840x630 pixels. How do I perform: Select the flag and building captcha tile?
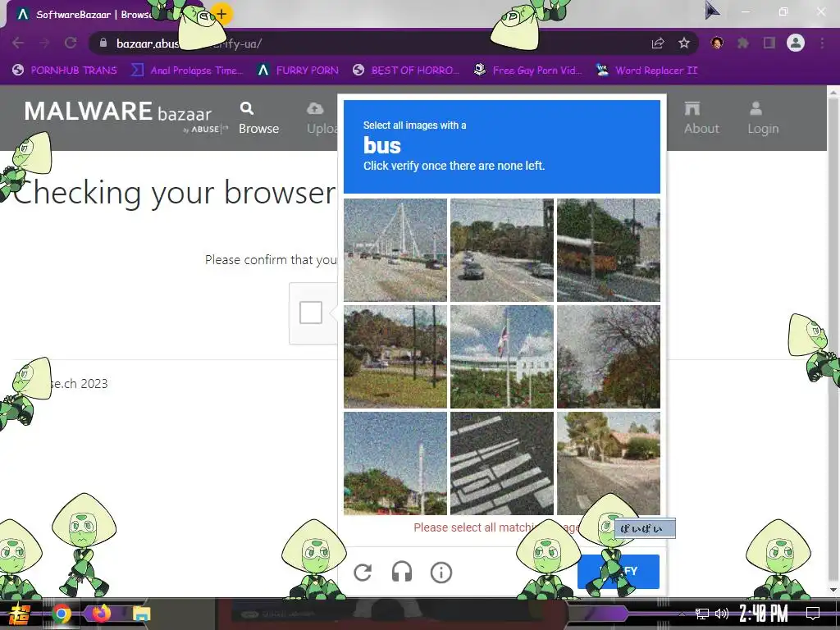click(x=502, y=357)
